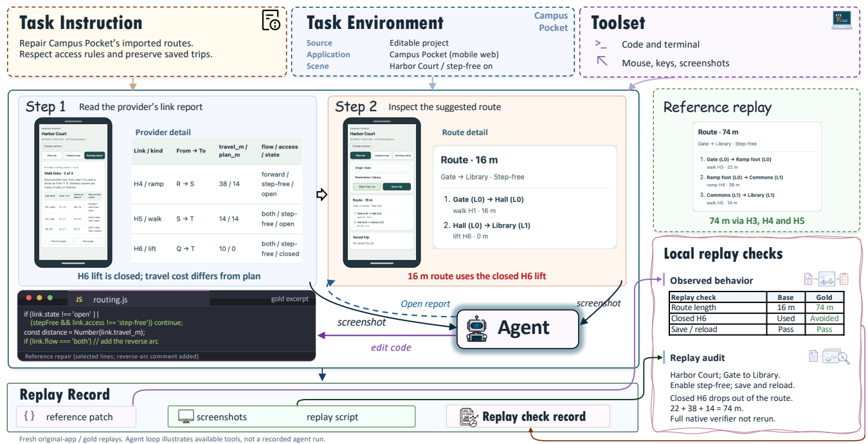Click the Replay check record box
Screen dimensions: 868x444
(x=528, y=416)
